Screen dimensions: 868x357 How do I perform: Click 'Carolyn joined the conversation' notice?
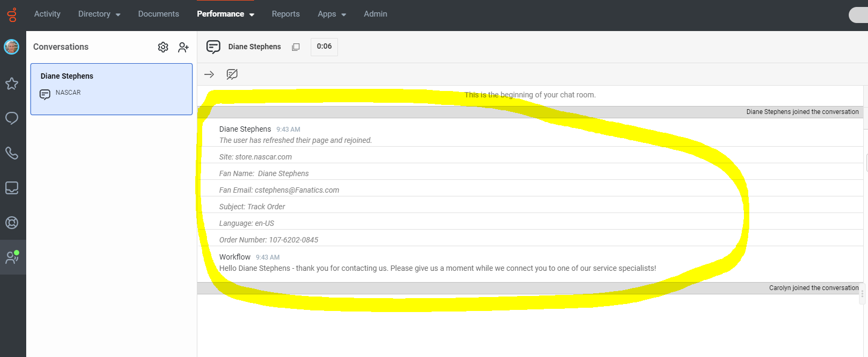click(x=813, y=288)
